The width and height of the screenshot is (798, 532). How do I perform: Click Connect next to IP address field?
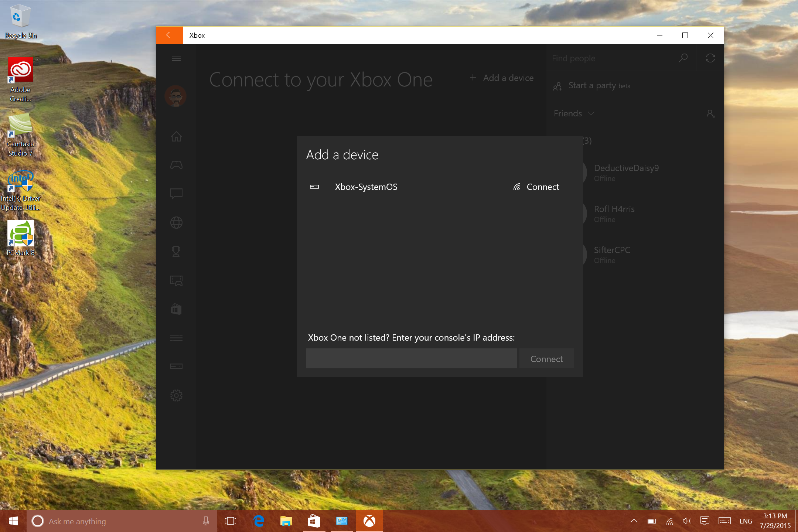click(x=546, y=359)
